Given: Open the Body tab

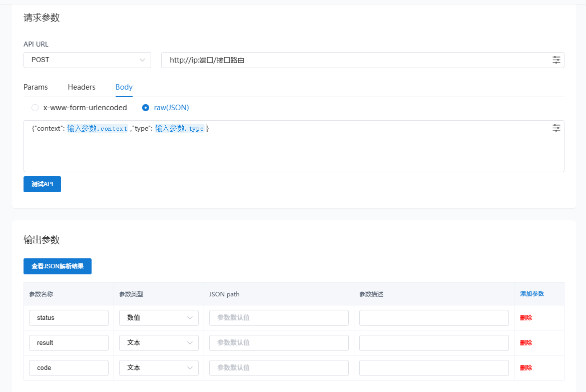Looking at the screenshot, I should [124, 87].
